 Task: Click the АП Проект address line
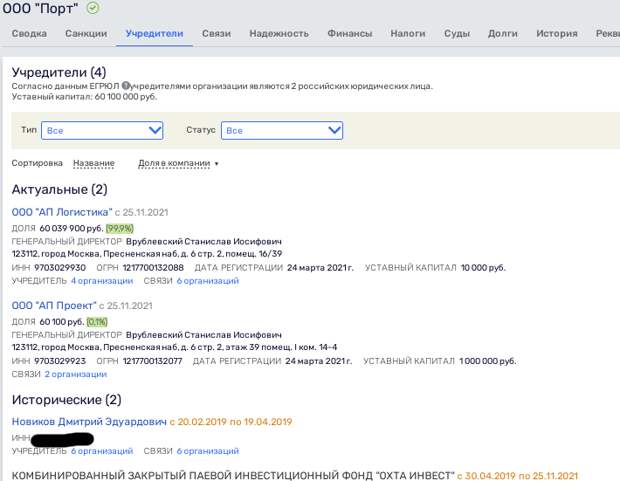click(174, 347)
